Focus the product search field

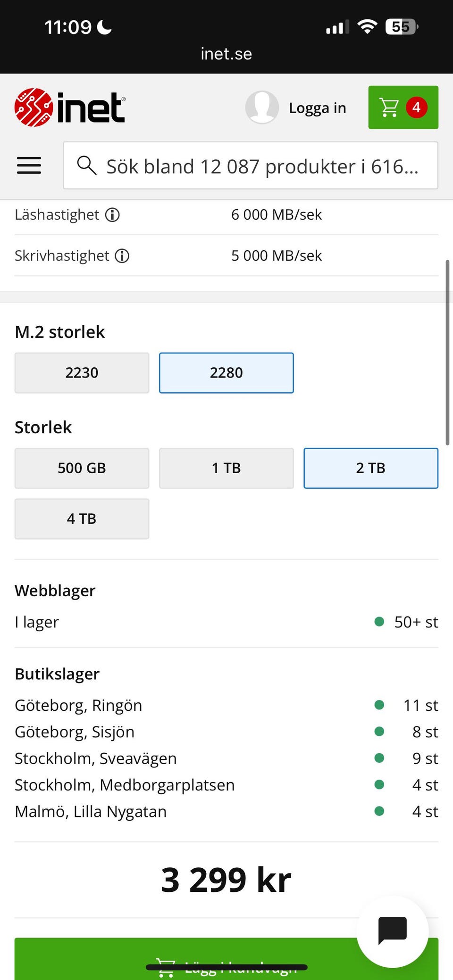click(x=262, y=166)
